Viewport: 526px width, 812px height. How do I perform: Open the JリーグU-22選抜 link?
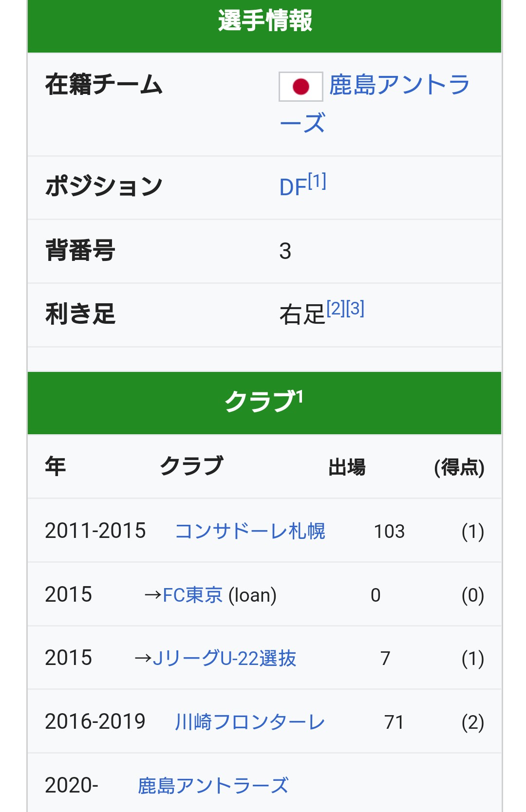(x=224, y=658)
